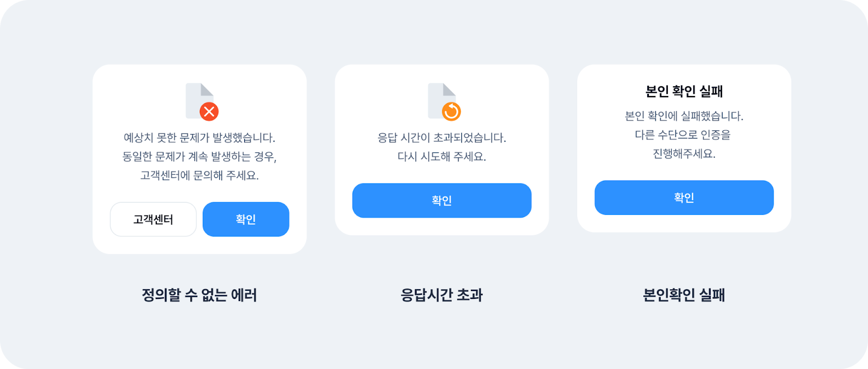Select the text 예상치 못한 문제가 발생했습니다.

(199, 138)
